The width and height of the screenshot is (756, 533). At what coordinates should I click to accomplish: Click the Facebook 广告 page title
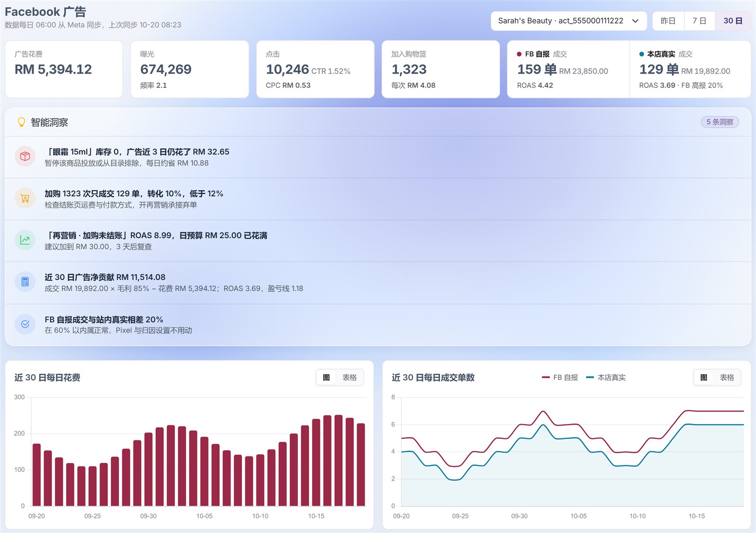point(45,12)
